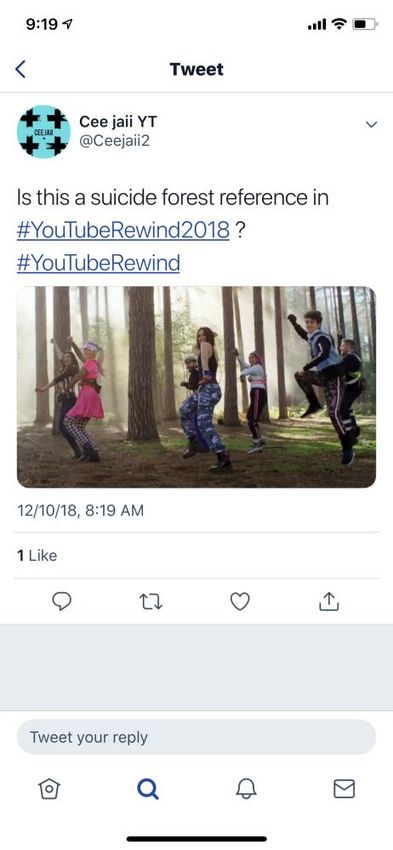This screenshot has height=850, width=393.
Task: Share the tweet via upload icon
Action: click(x=330, y=601)
